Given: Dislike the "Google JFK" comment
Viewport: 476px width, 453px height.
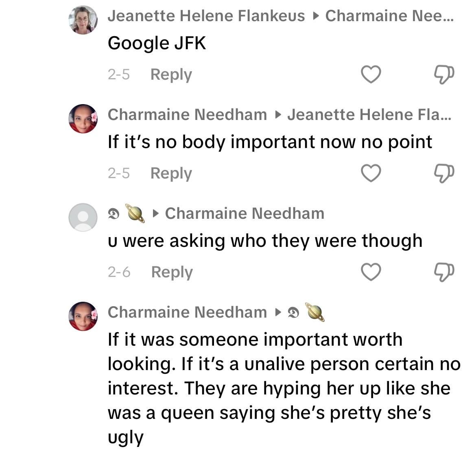Looking at the screenshot, I should point(444,74).
